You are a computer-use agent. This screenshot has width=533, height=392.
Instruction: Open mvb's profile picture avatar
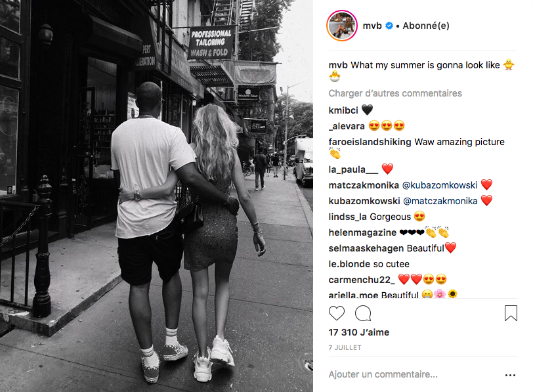[x=342, y=26]
